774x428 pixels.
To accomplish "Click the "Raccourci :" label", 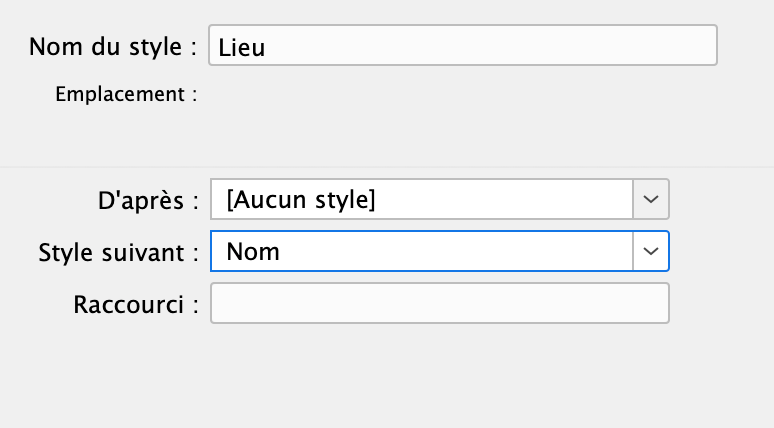I will [x=136, y=304].
